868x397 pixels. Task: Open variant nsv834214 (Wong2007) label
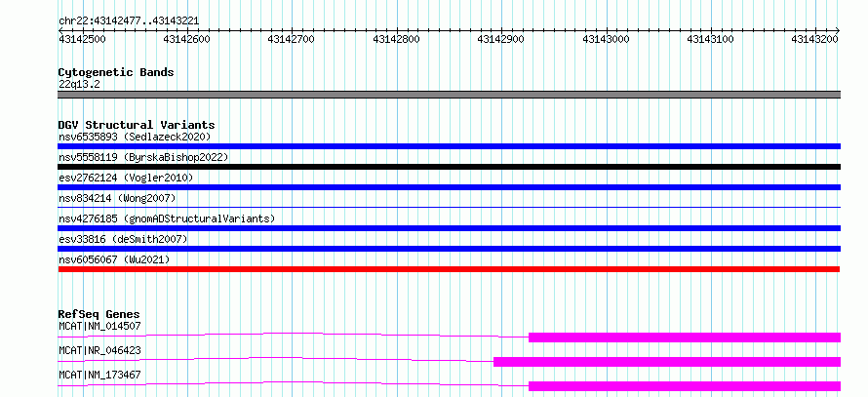pyautogui.click(x=117, y=198)
